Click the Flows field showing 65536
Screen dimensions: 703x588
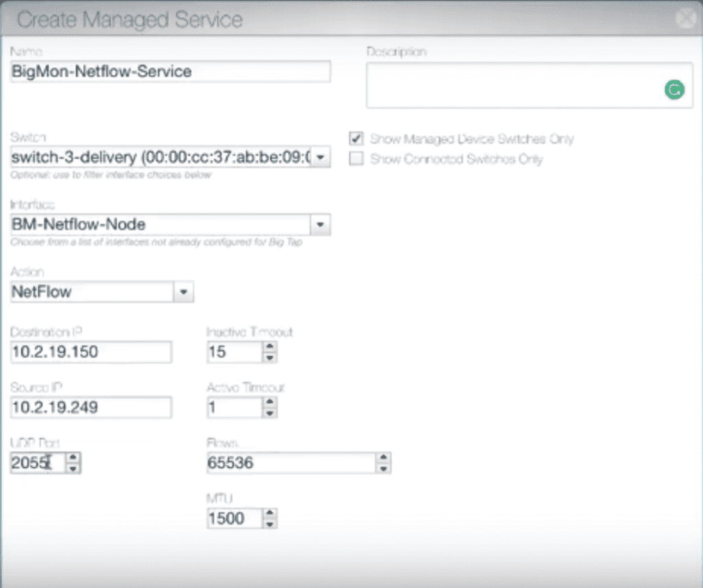pos(291,463)
